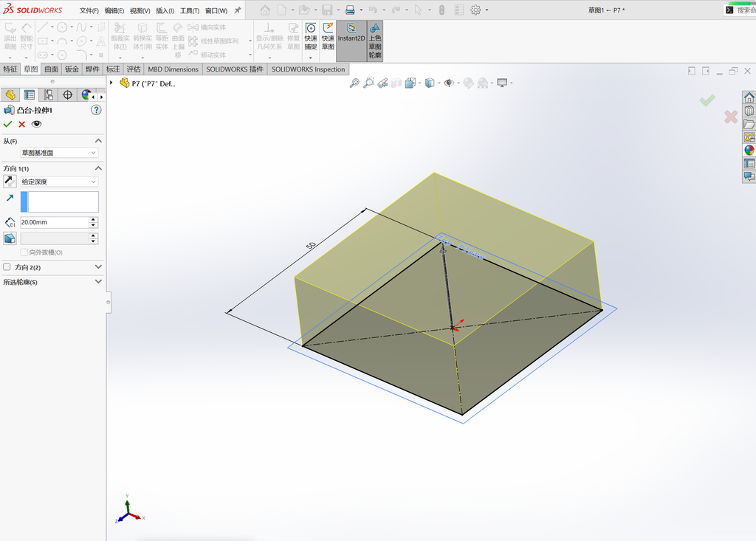Viewport: 756px width, 541px height.
Task: Increase extrude depth with up spinner
Action: point(94,220)
